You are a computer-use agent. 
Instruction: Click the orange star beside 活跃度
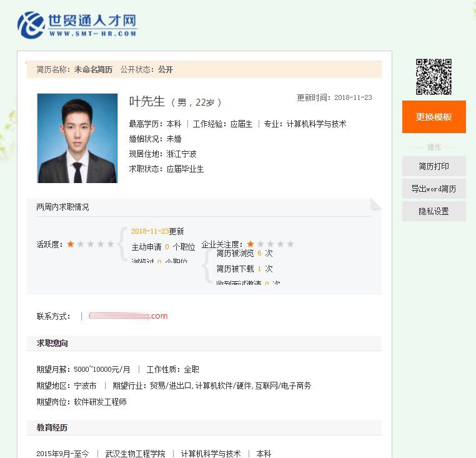click(71, 244)
